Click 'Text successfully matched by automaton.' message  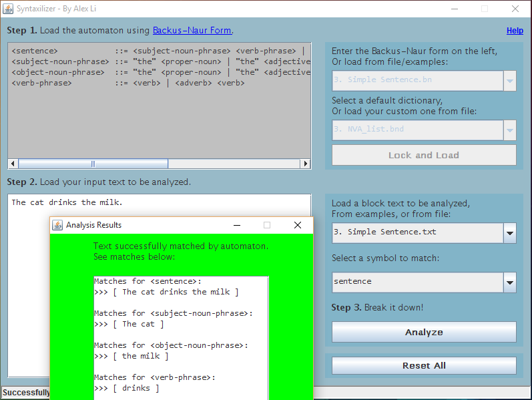(x=181, y=246)
